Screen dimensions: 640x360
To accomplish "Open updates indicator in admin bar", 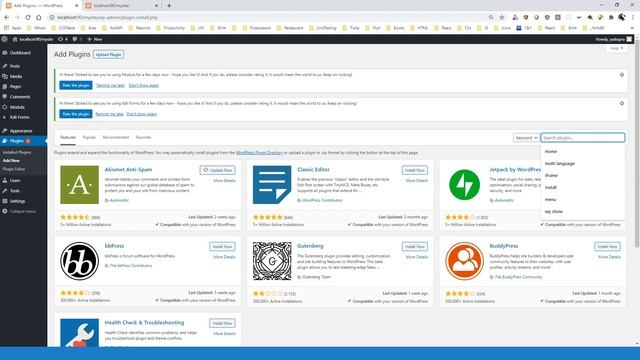I will (x=62, y=39).
